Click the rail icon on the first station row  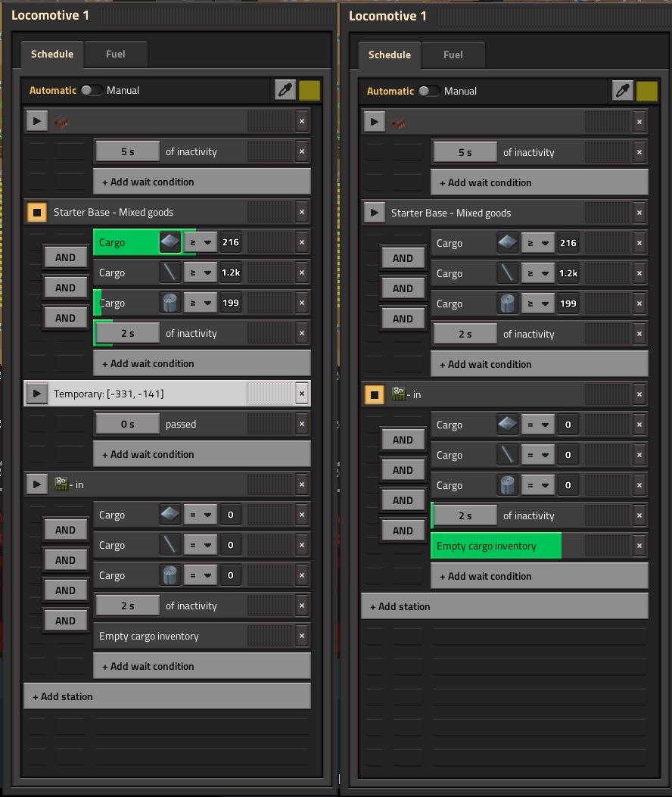(x=61, y=120)
